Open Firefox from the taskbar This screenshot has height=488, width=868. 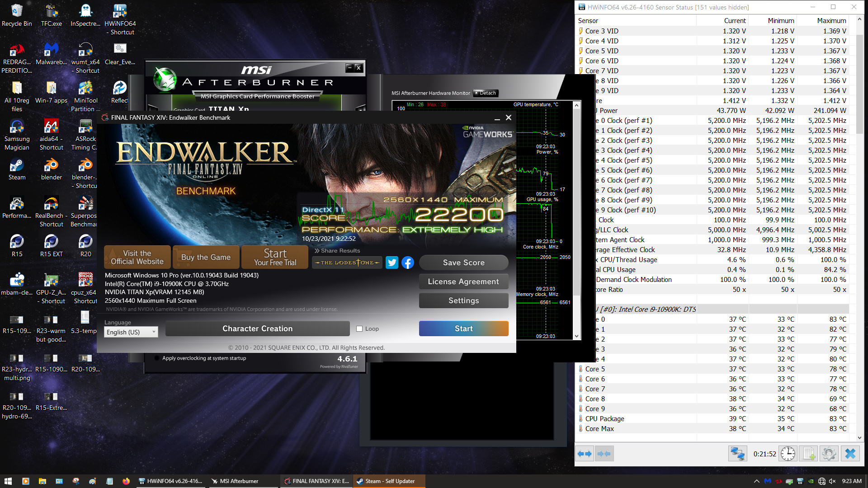[126, 481]
